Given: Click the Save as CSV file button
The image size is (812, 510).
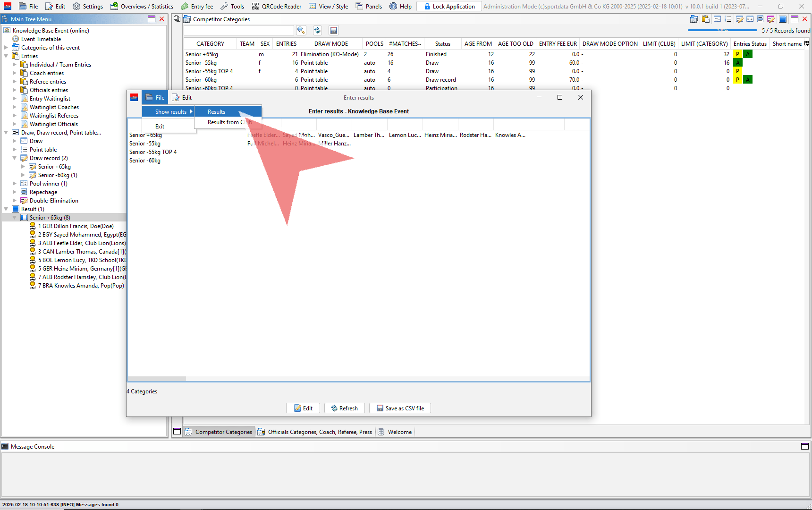Looking at the screenshot, I should [x=400, y=408].
